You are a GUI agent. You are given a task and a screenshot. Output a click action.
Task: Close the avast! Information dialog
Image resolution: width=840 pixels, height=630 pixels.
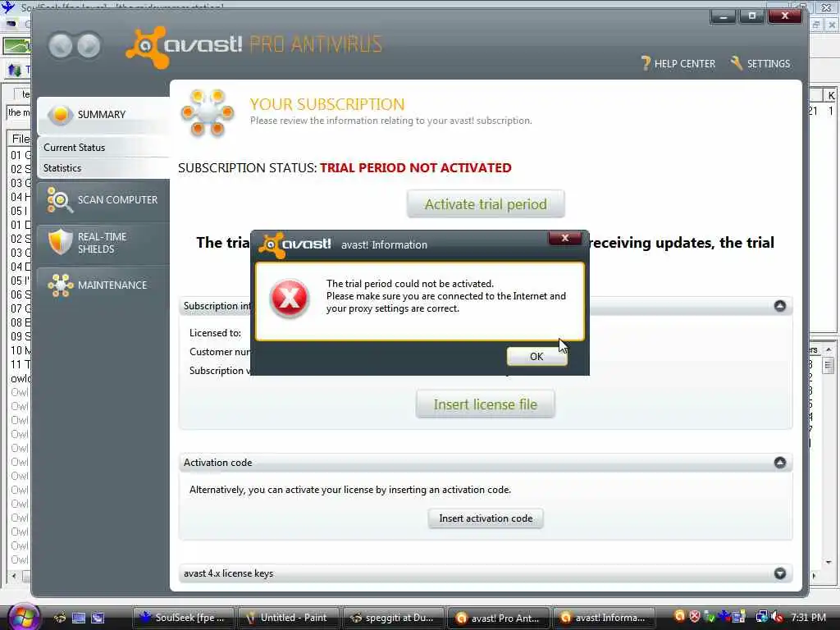point(564,238)
